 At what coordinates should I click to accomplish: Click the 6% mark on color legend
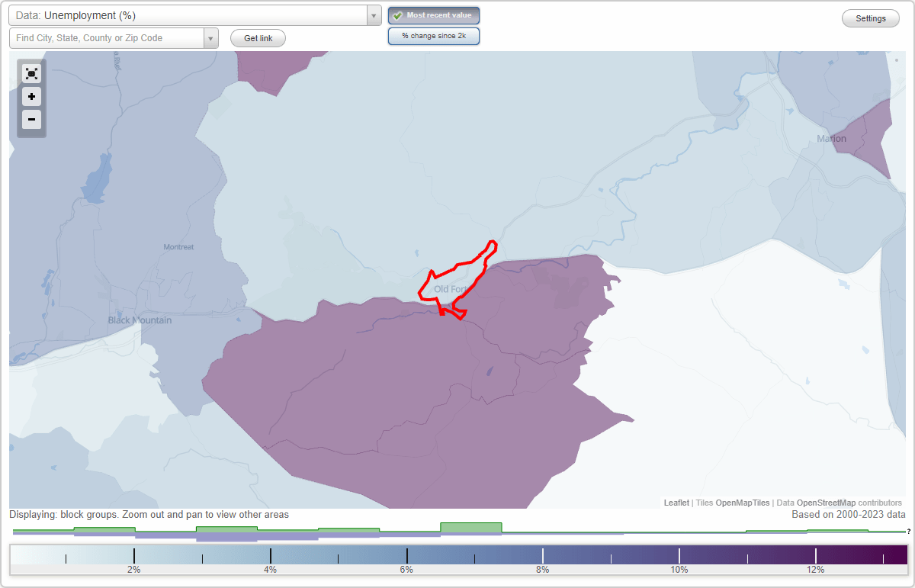pyautogui.click(x=406, y=570)
